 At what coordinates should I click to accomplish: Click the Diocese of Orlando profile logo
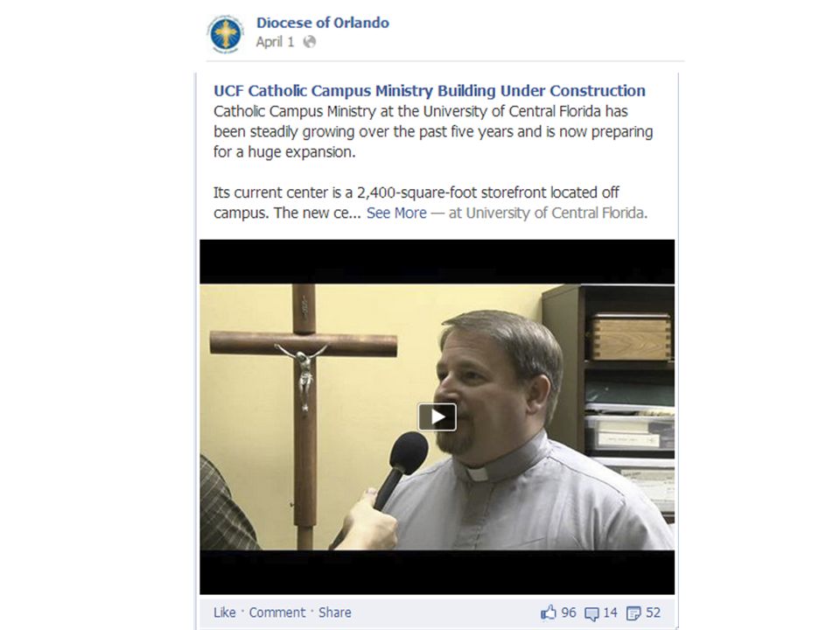click(225, 34)
